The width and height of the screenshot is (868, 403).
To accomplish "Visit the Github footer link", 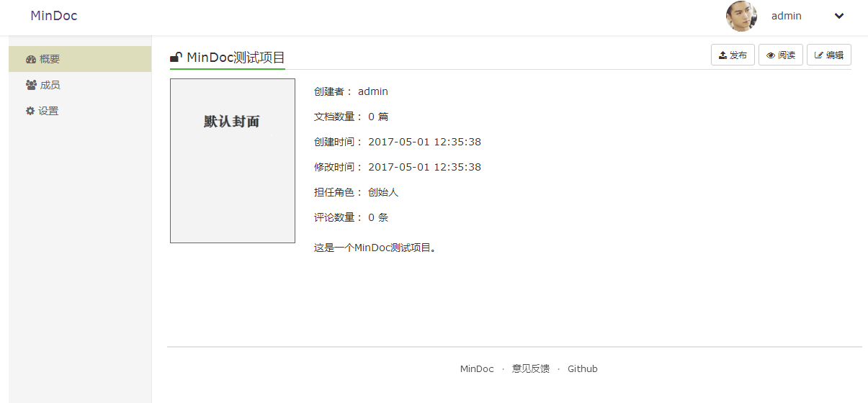I will tap(582, 369).
